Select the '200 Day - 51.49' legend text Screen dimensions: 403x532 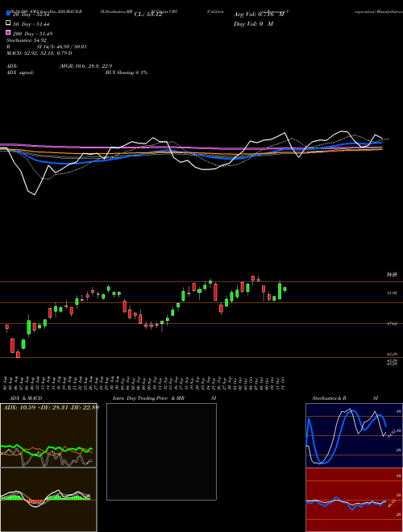32,34
